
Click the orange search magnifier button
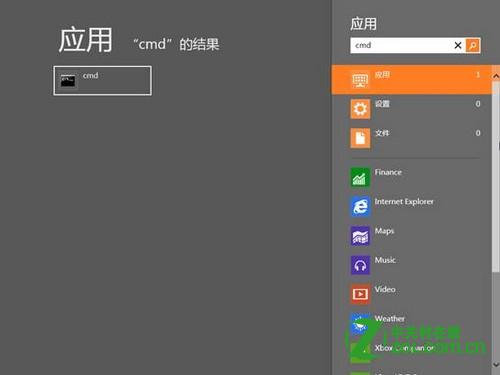coord(473,45)
